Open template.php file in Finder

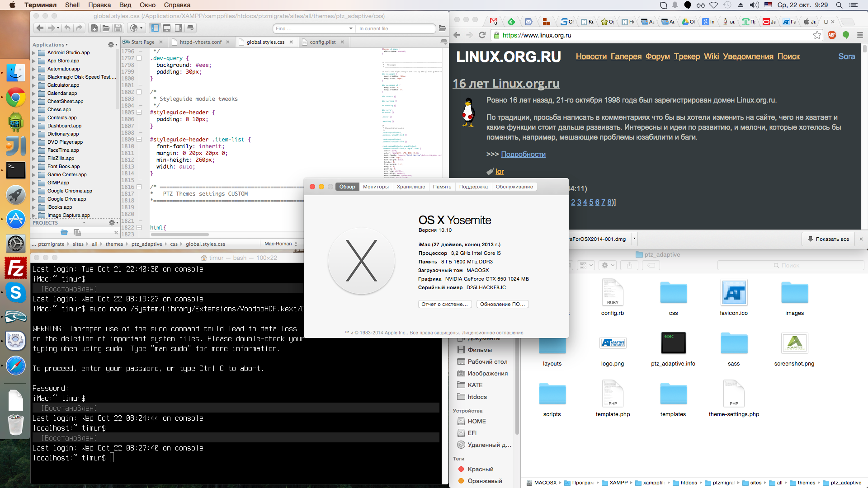pyautogui.click(x=613, y=399)
